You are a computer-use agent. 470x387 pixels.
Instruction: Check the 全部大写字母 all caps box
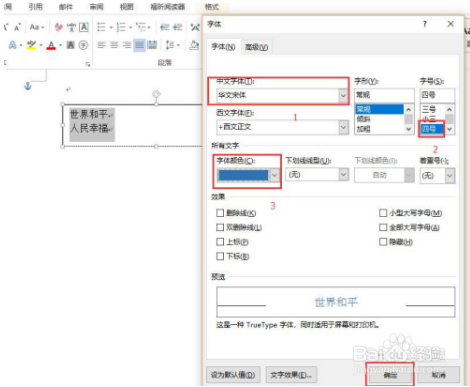(x=383, y=227)
